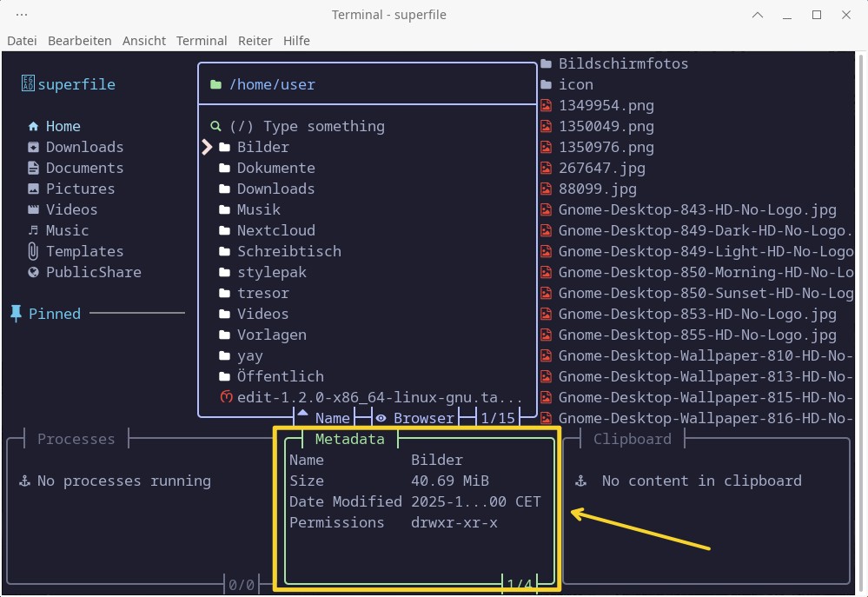
Task: Select the Bilder folder cursor chevron
Action: (207, 147)
